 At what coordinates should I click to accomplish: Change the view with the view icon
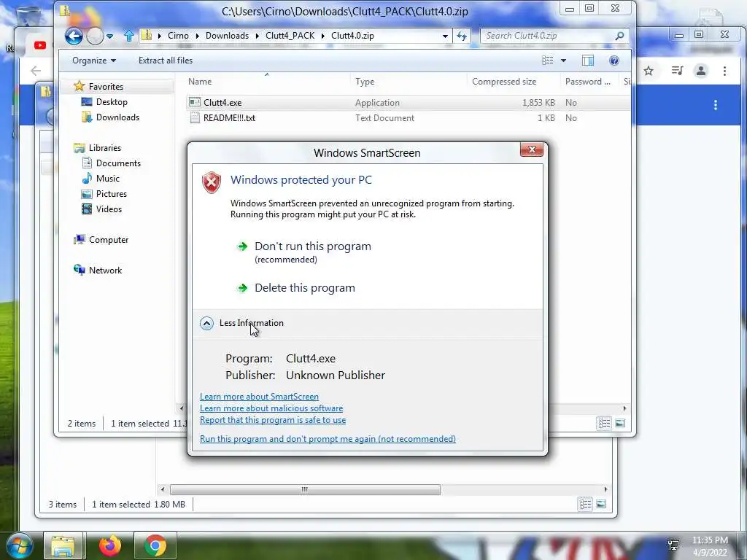547,61
